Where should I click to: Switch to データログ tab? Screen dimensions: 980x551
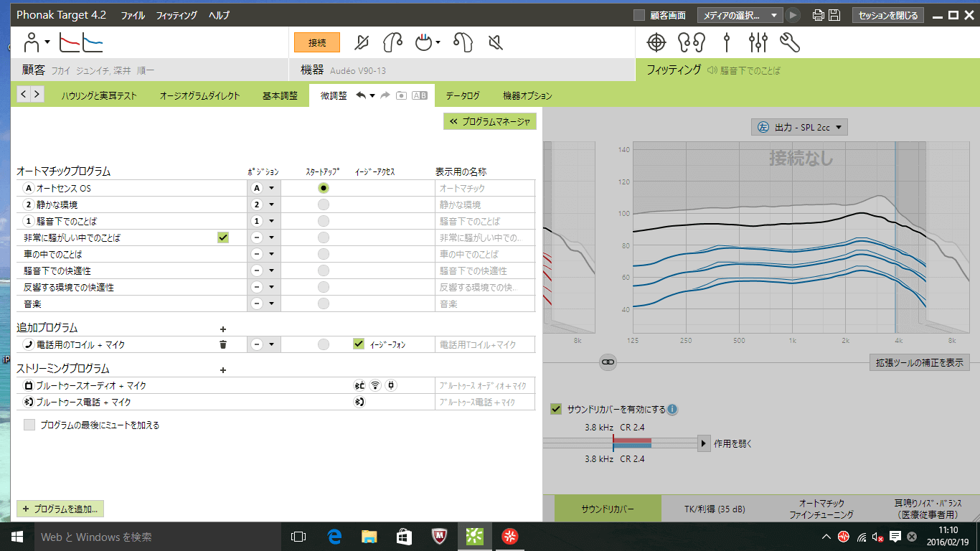click(x=463, y=95)
